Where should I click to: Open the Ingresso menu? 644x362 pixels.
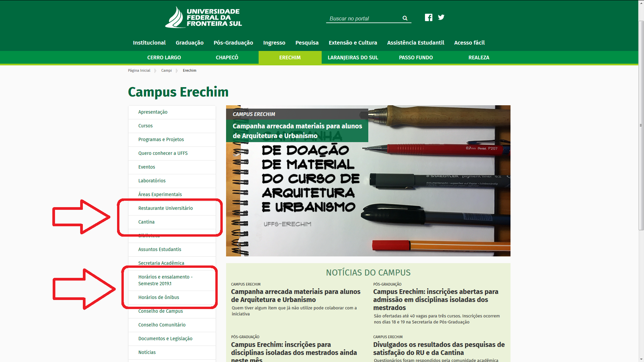[x=274, y=43]
